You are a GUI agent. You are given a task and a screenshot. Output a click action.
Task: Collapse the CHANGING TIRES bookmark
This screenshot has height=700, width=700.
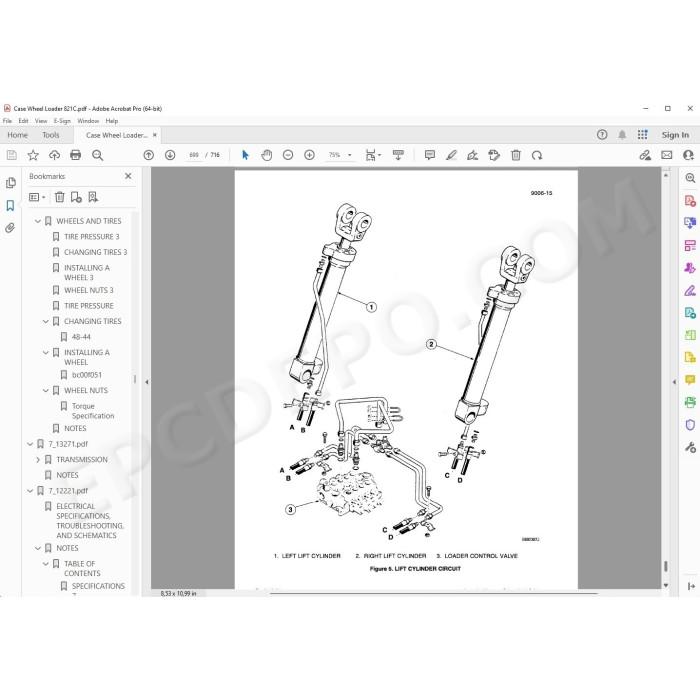[46, 321]
